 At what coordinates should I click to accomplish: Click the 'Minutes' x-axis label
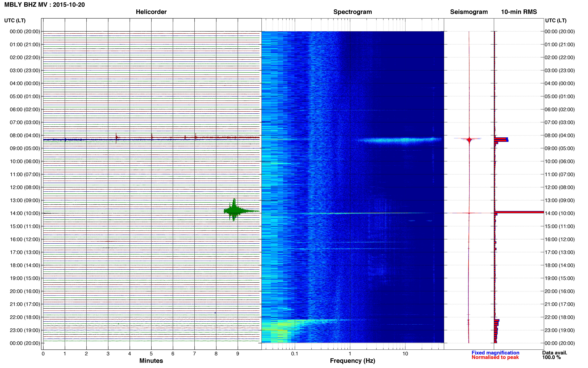point(151,361)
